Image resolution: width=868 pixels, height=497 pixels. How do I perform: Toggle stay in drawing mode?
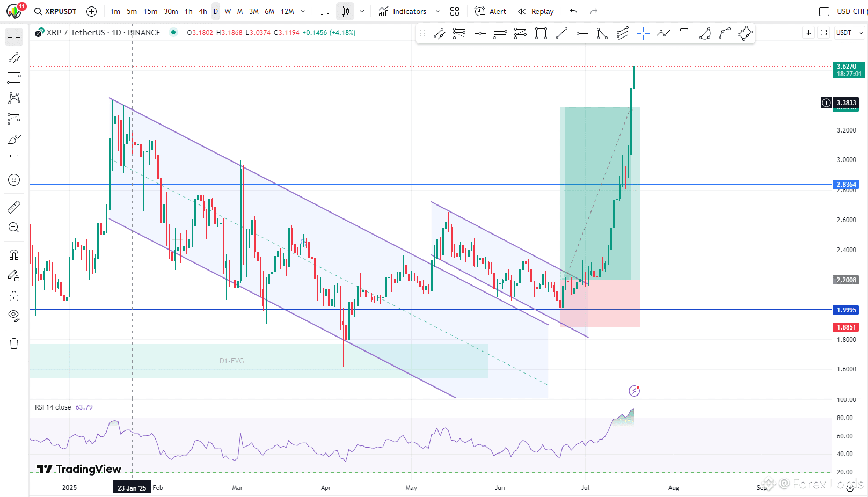[14, 275]
